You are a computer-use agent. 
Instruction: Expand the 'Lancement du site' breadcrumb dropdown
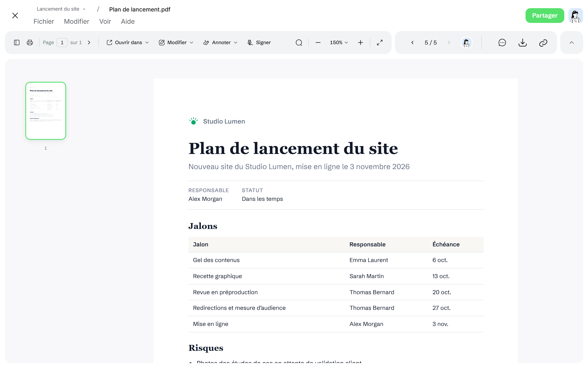(61, 9)
